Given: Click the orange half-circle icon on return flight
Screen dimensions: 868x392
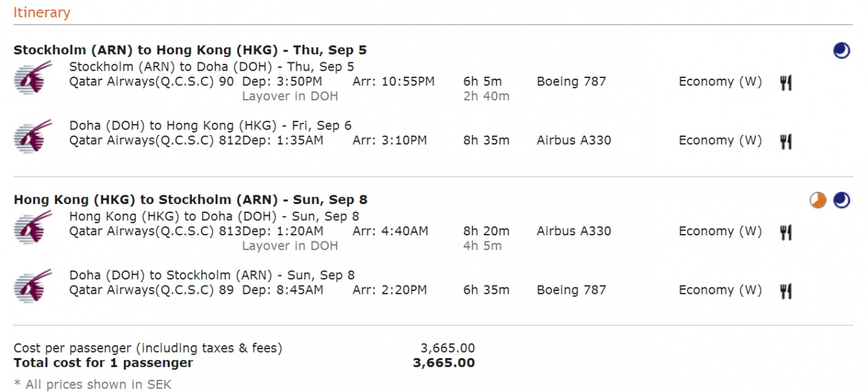Looking at the screenshot, I should tap(818, 200).
